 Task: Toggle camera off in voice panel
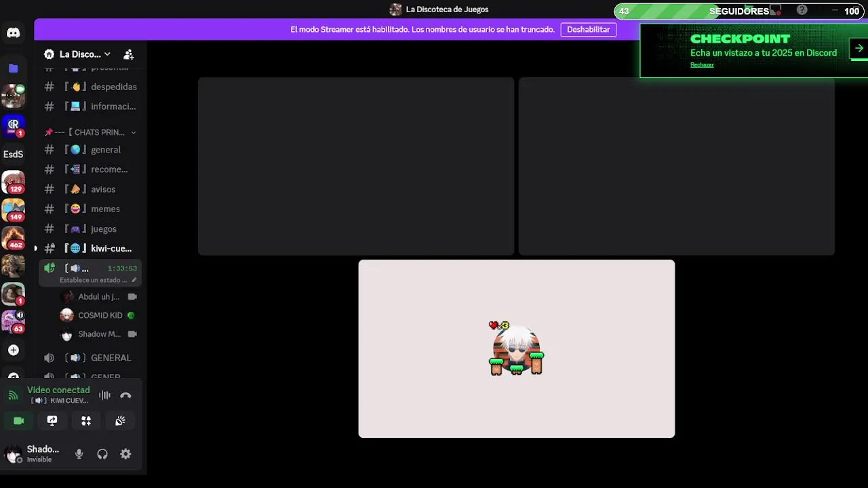(x=19, y=421)
